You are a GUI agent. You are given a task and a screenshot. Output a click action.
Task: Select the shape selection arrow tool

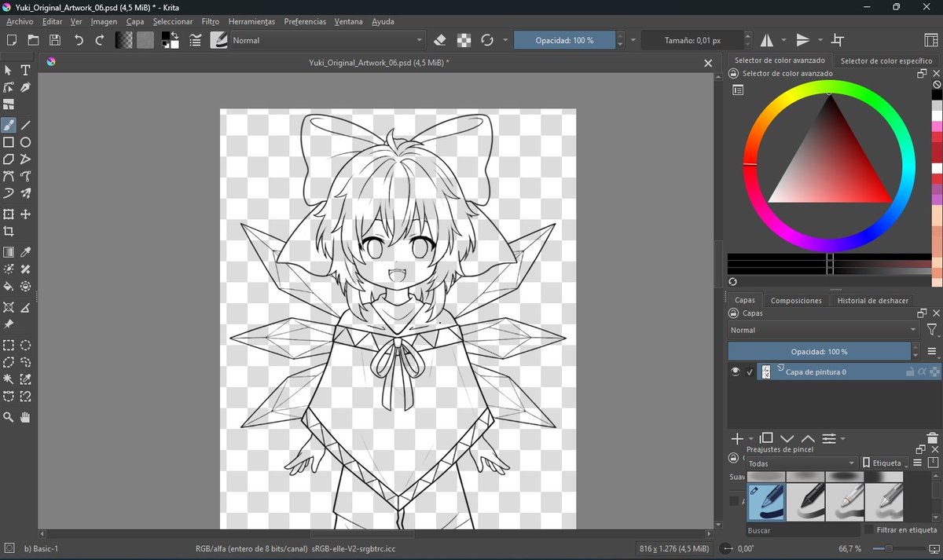[9, 70]
